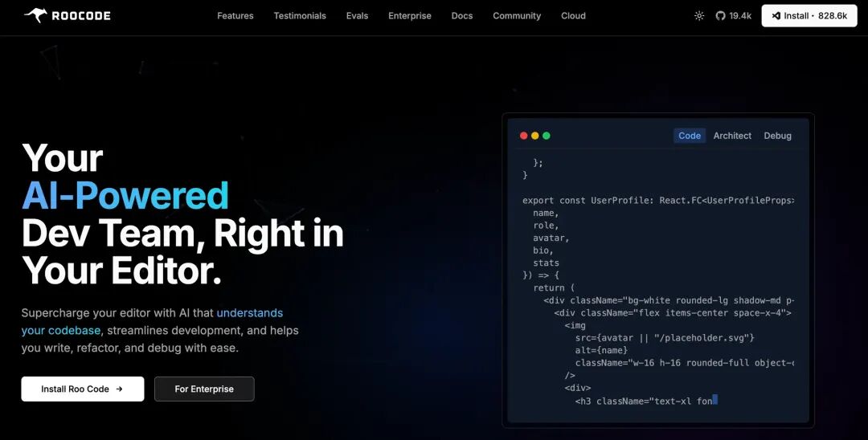Click the yellow dot in code window
The height and width of the screenshot is (440, 868).
(534, 136)
